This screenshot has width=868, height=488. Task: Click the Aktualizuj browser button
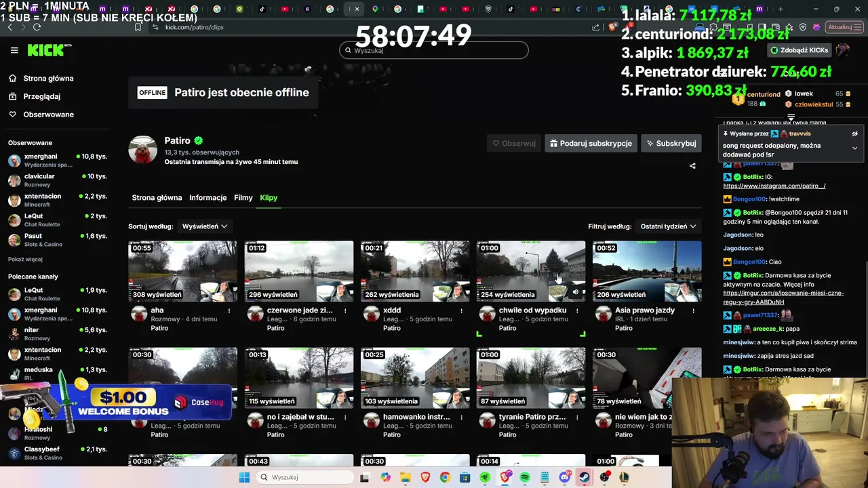[x=844, y=27]
